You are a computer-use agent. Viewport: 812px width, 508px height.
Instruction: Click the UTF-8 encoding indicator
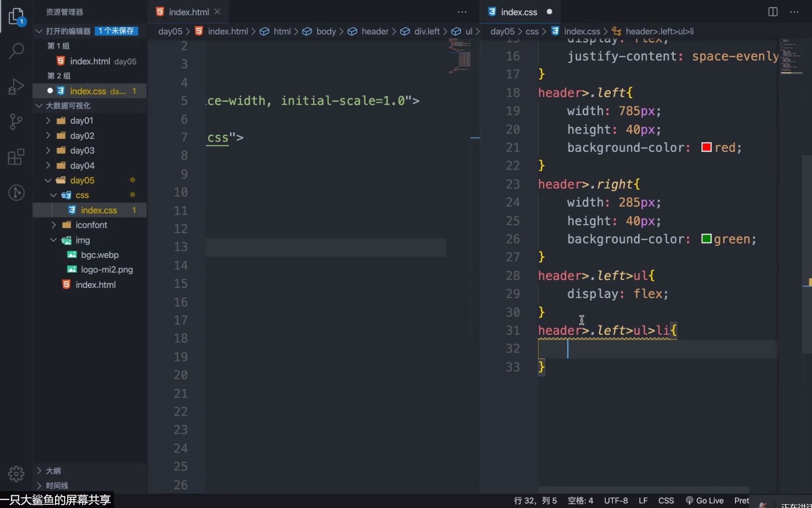click(x=616, y=500)
